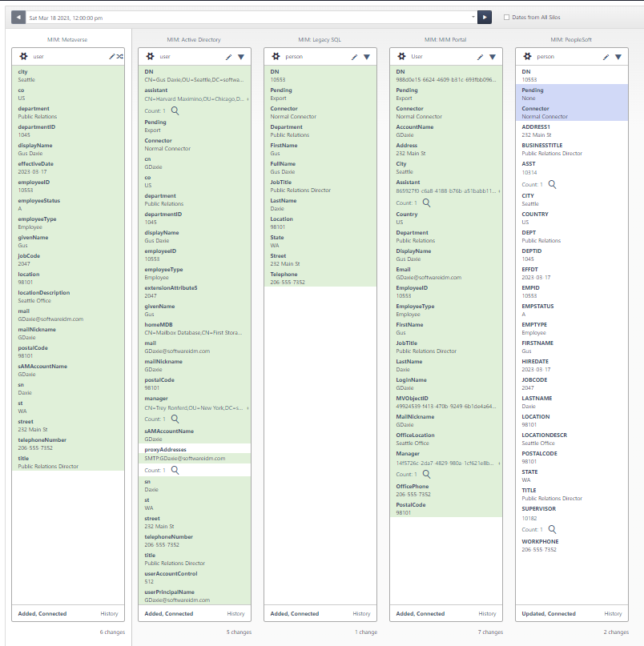Click the PeopleSoft BUSINESSTITLE attribute label
The width and height of the screenshot is (644, 646).
tap(541, 146)
